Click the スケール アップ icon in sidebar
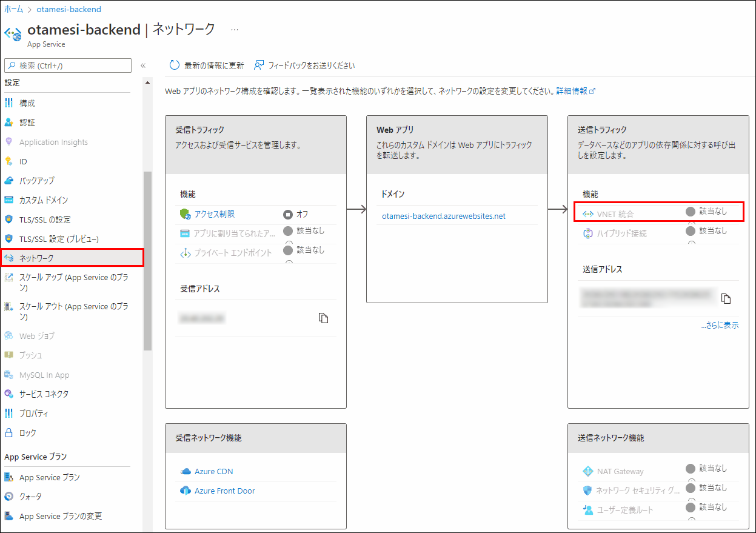Image resolution: width=756 pixels, height=533 pixels. pos(8,277)
